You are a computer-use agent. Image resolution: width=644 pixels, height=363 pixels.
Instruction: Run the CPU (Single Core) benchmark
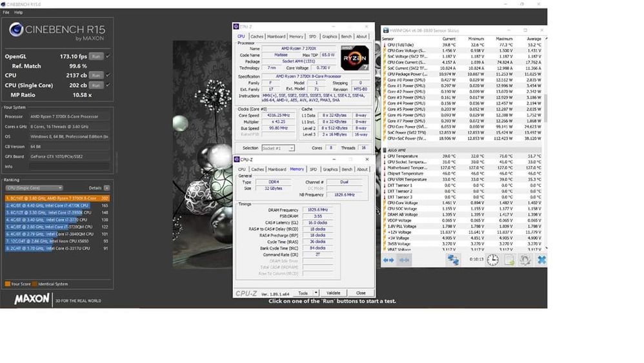click(x=96, y=85)
